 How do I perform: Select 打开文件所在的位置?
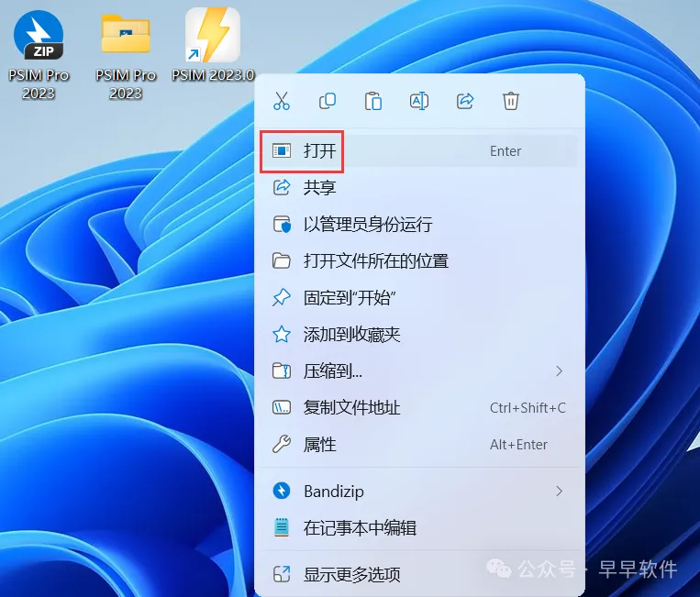tap(418, 260)
